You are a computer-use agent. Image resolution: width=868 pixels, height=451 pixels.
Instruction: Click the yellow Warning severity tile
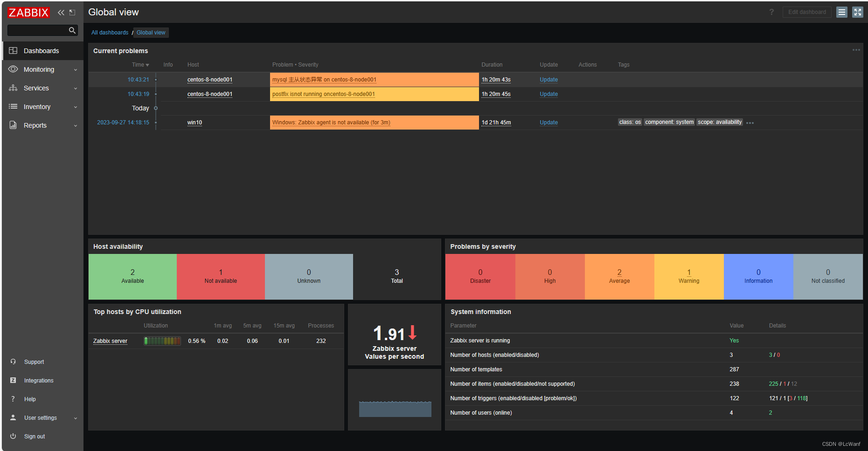click(x=689, y=277)
